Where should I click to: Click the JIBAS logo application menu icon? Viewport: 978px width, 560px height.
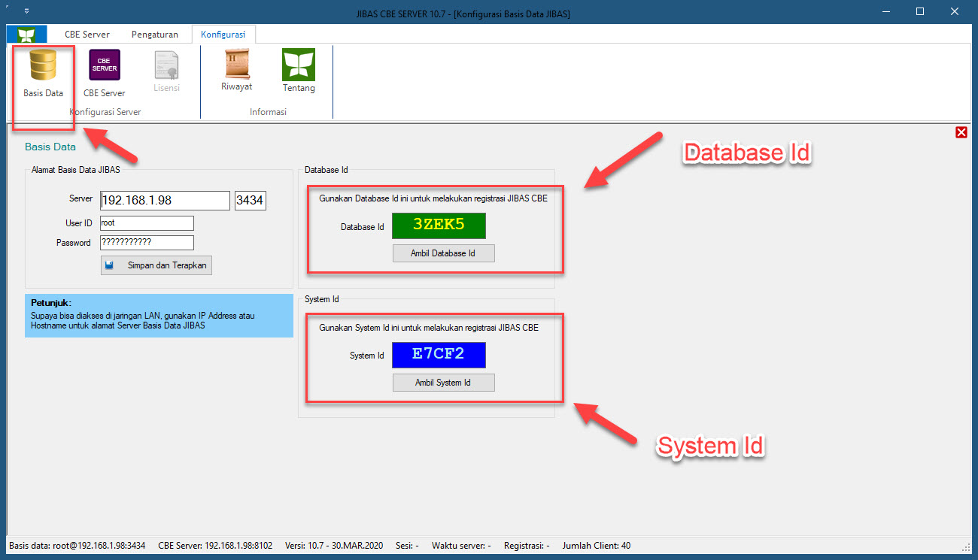click(26, 34)
